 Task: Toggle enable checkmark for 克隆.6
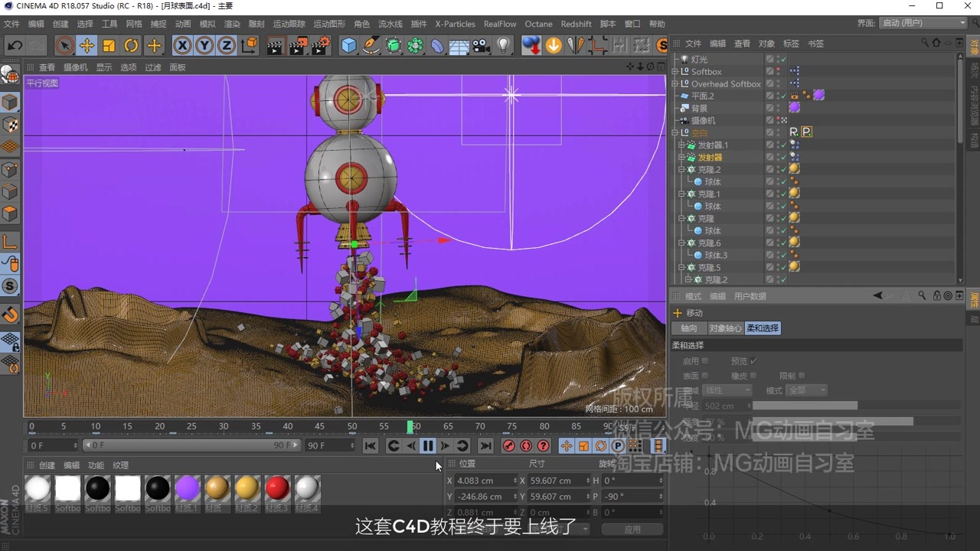[x=783, y=243]
